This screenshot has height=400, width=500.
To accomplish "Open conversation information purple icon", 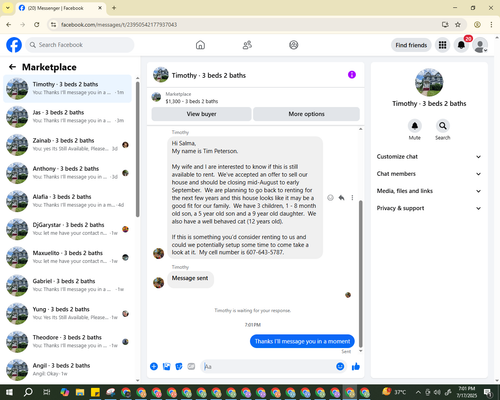I will point(352,75).
